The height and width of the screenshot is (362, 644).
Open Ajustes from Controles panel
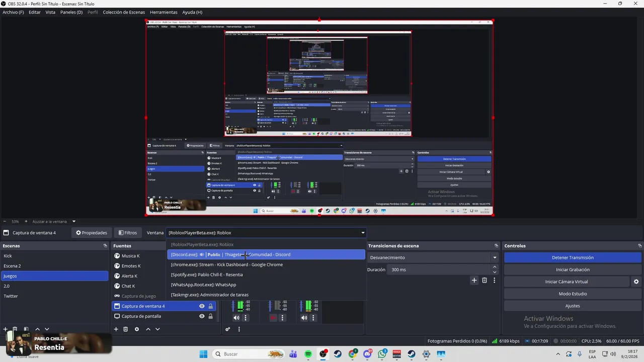pos(573,306)
